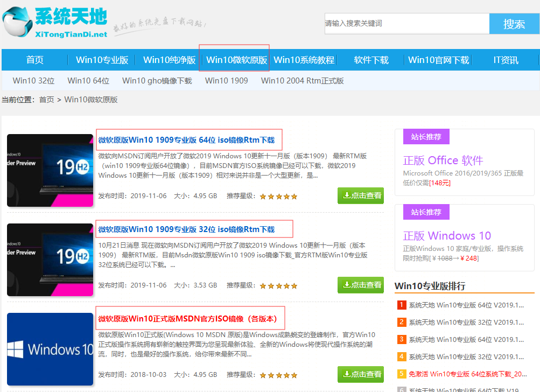Click the yellow rank number 5 badge

tap(402, 374)
